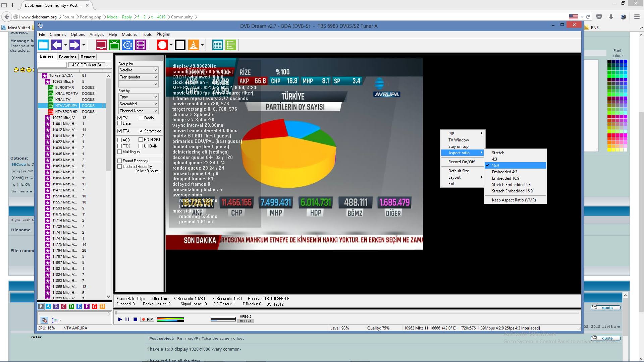Image resolution: width=644 pixels, height=362 pixels.
Task: Toggle the FTA checkbox
Action: (120, 131)
